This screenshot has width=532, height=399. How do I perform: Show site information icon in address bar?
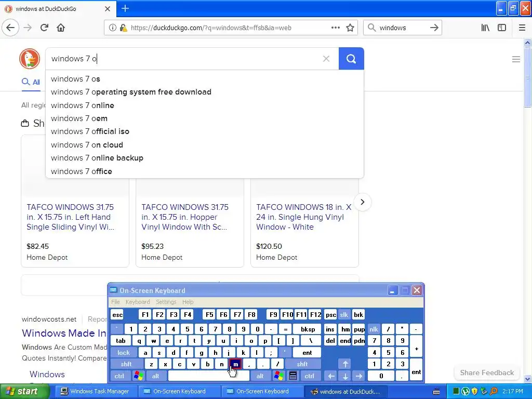[112, 28]
